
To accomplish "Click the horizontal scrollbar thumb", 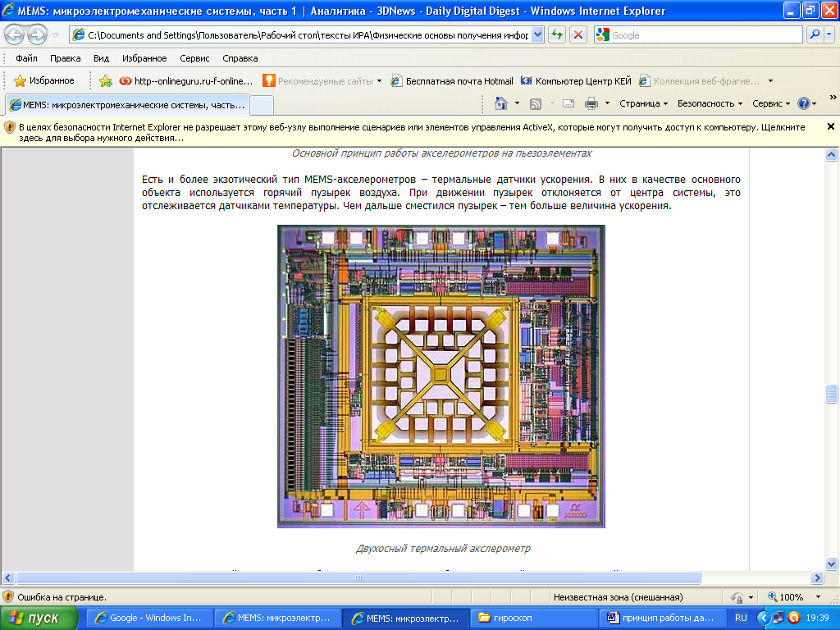I will 358,578.
